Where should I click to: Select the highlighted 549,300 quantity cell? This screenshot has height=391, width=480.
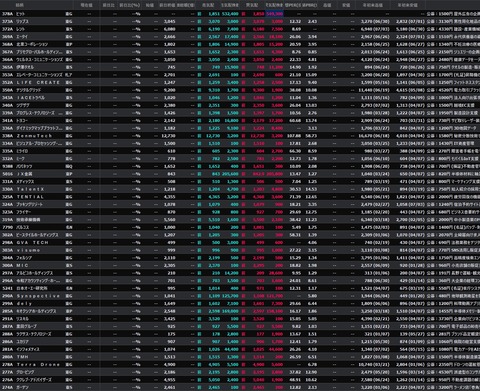coord(275,14)
